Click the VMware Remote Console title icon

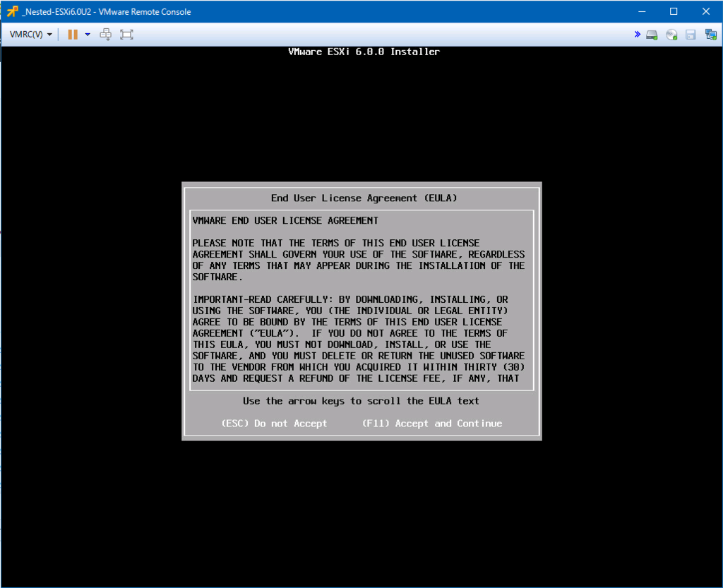click(13, 11)
